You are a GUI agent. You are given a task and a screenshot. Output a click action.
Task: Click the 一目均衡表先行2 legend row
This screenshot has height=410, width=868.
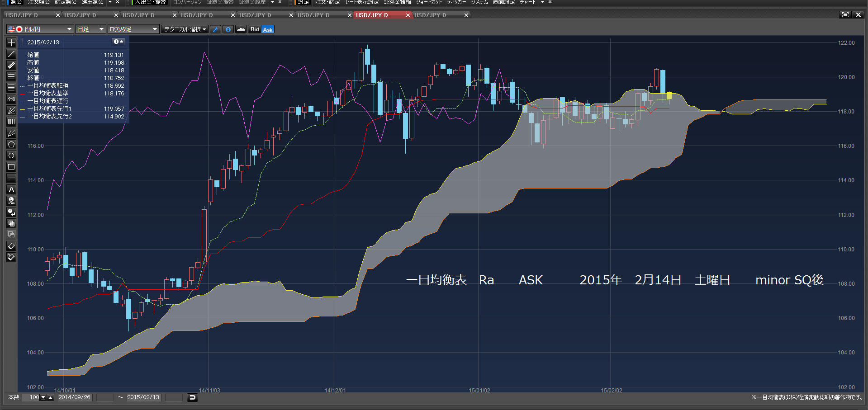click(x=72, y=117)
